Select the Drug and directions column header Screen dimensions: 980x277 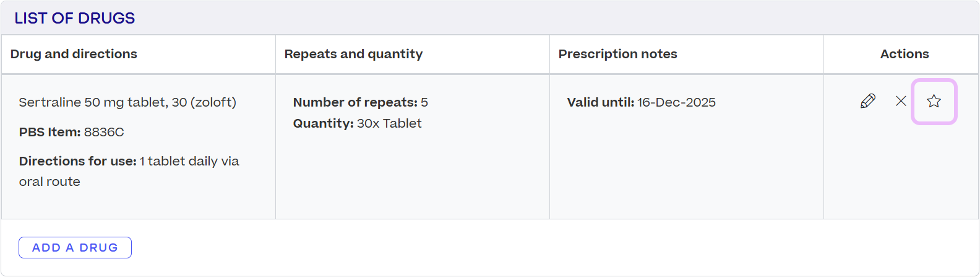(x=74, y=54)
